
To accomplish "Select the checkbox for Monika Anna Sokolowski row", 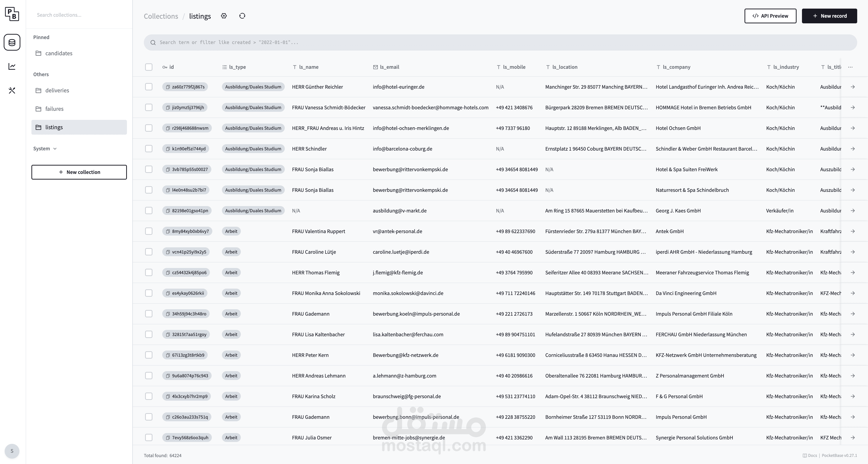I will click(x=149, y=293).
